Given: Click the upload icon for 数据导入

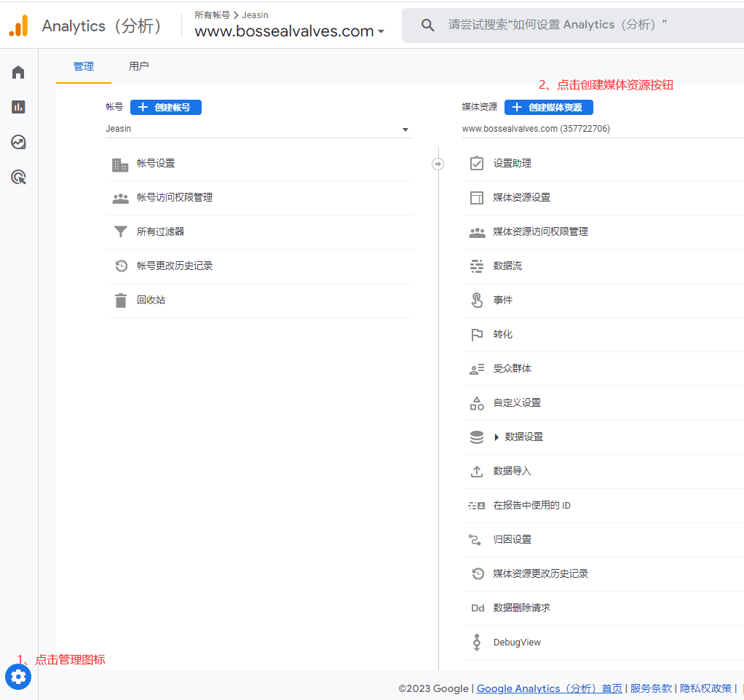Looking at the screenshot, I should click(476, 472).
